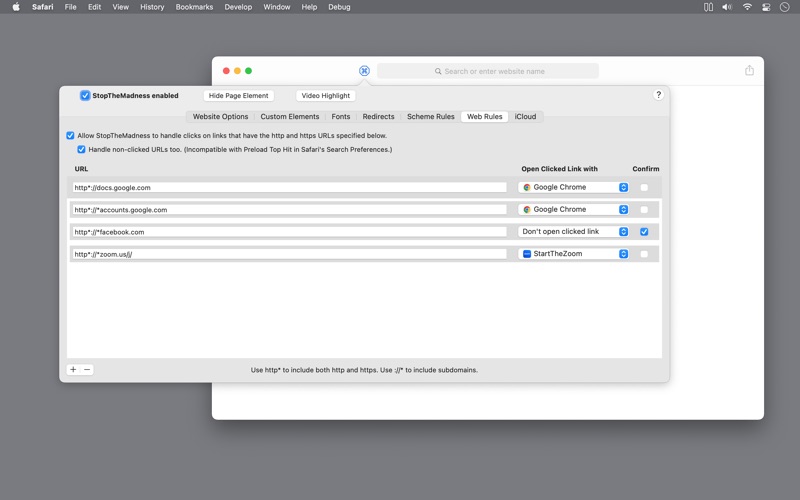Click Hide Page Element button
This screenshot has width=800, height=500.
(x=238, y=95)
